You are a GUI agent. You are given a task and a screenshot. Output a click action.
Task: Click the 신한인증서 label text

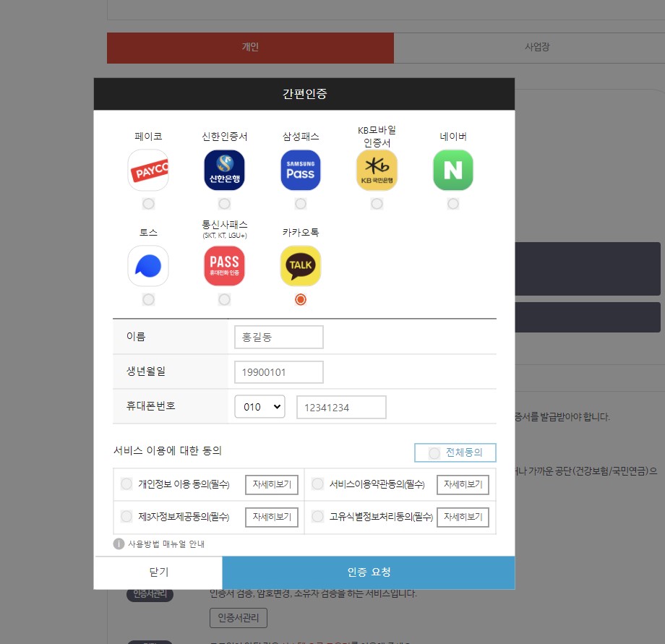pyautogui.click(x=224, y=137)
